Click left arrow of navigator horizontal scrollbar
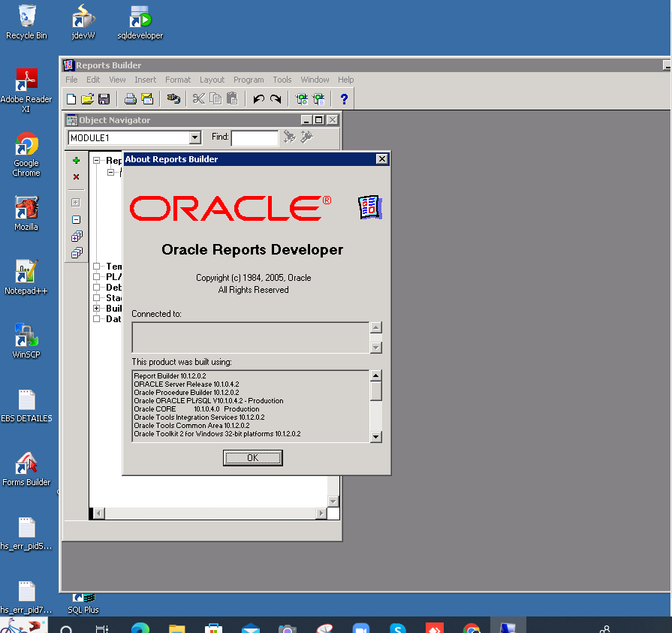672x633 pixels. [x=99, y=513]
